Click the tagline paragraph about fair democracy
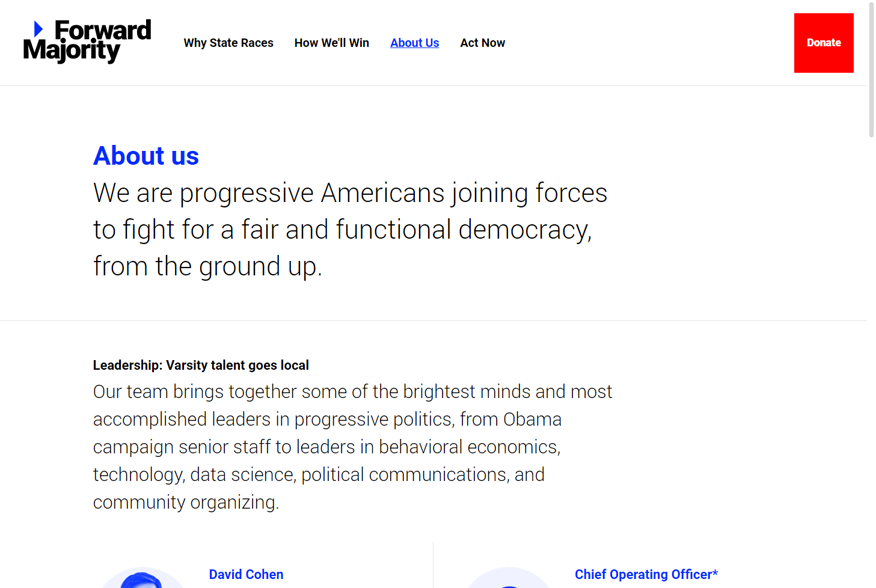The width and height of the screenshot is (876, 588). (x=351, y=230)
